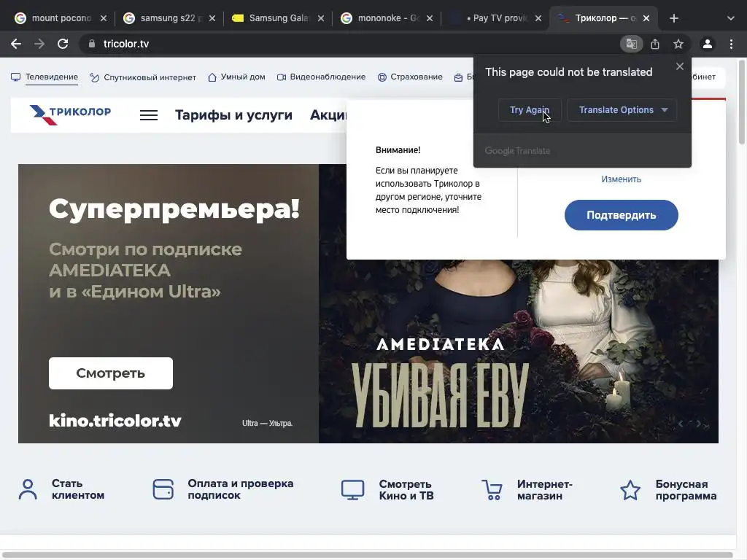The image size is (747, 560).
Task: Go back with the browser back arrow
Action: pos(16,44)
